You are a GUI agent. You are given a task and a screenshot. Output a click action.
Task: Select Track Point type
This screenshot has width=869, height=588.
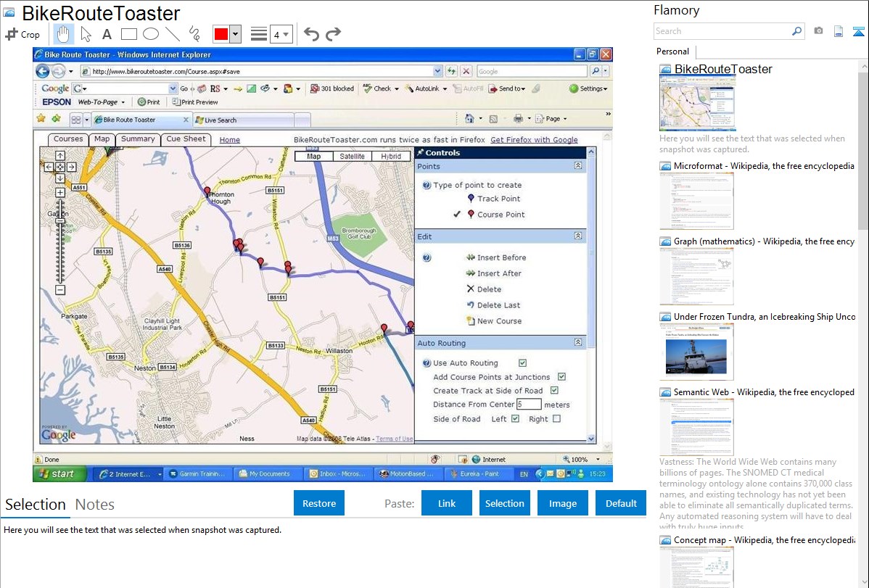493,199
